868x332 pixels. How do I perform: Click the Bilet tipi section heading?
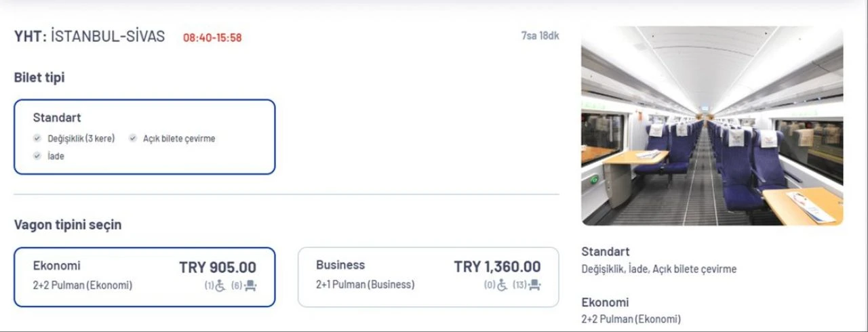tap(39, 78)
